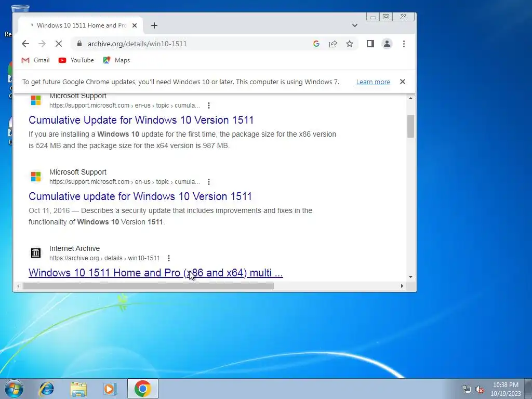Click the taskbar clock showing 10:38 PM
This screenshot has width=532, height=399.
pos(506,389)
